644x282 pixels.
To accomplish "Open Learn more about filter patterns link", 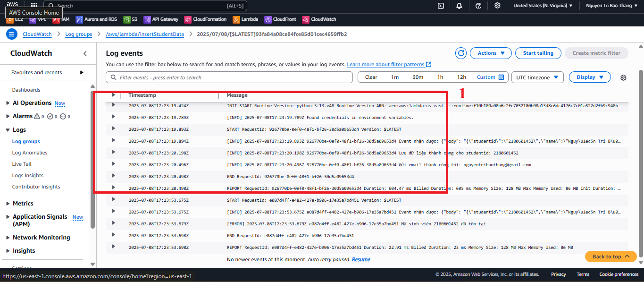I will pos(389,64).
